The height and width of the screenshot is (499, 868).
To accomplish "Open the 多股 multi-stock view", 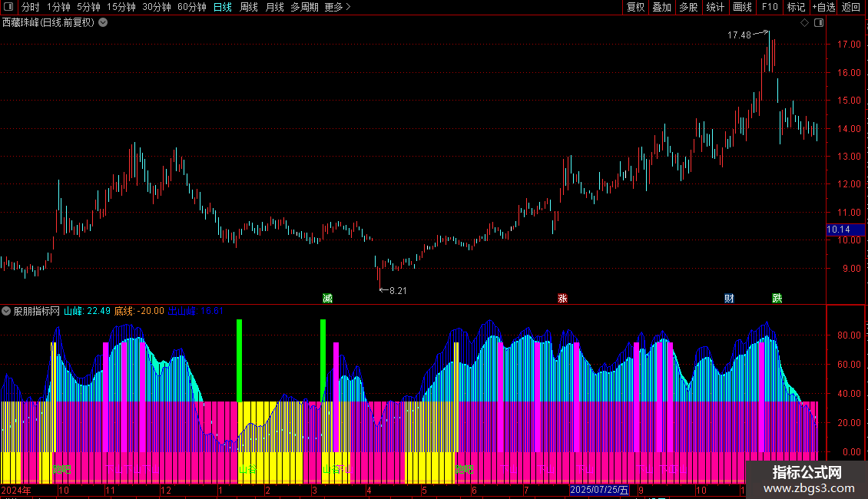I will click(x=688, y=7).
